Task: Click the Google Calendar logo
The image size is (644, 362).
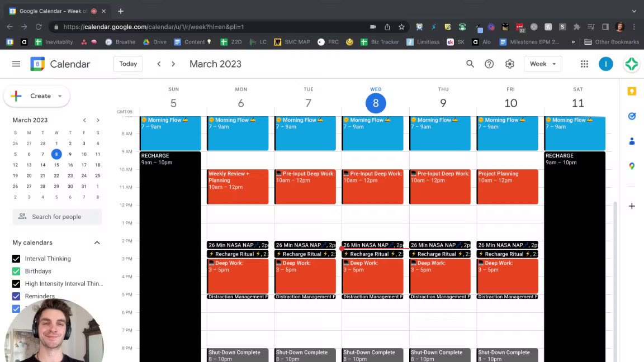Action: click(x=37, y=64)
